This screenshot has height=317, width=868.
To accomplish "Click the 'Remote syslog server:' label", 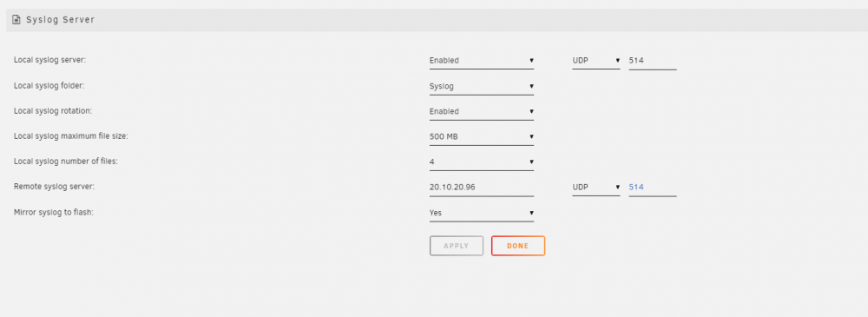I will [54, 187].
